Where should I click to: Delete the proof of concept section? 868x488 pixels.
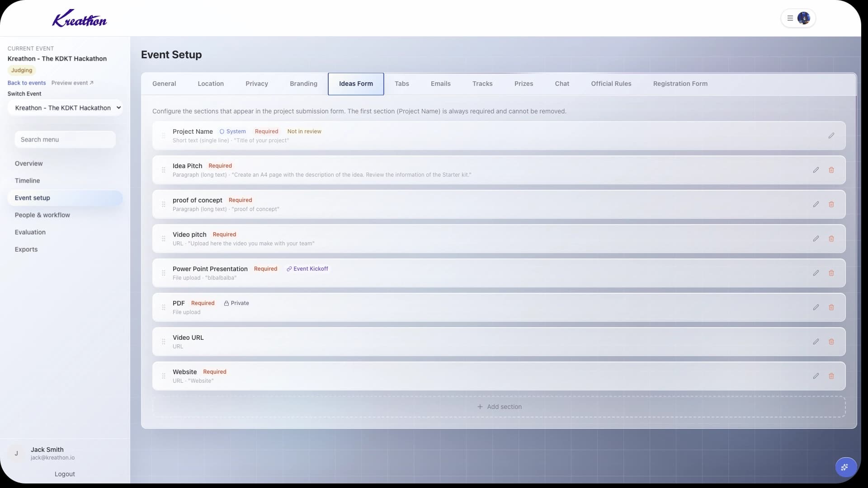click(x=831, y=204)
